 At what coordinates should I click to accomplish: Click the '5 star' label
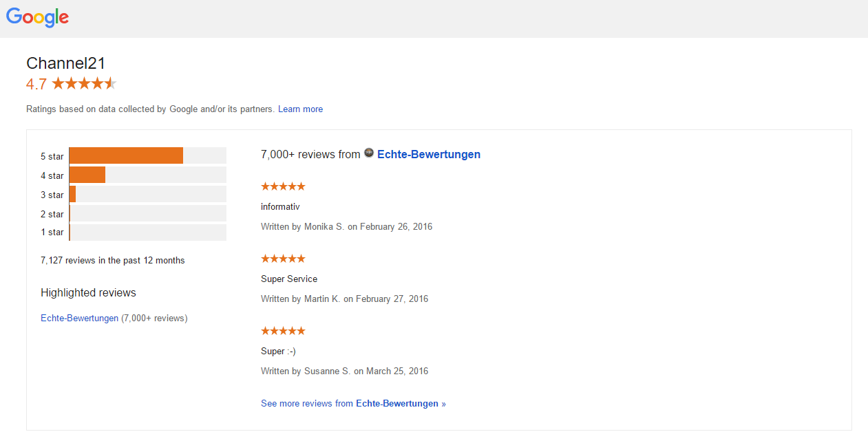click(x=52, y=156)
